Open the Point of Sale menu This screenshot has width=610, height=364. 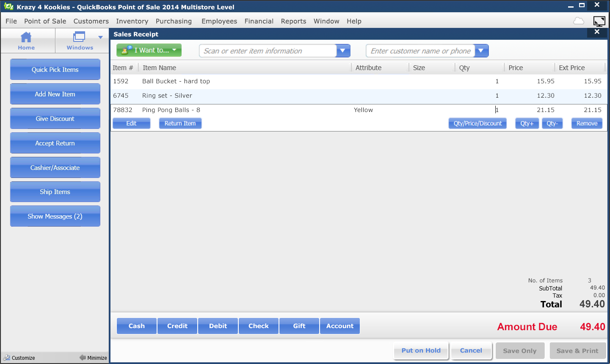(45, 21)
